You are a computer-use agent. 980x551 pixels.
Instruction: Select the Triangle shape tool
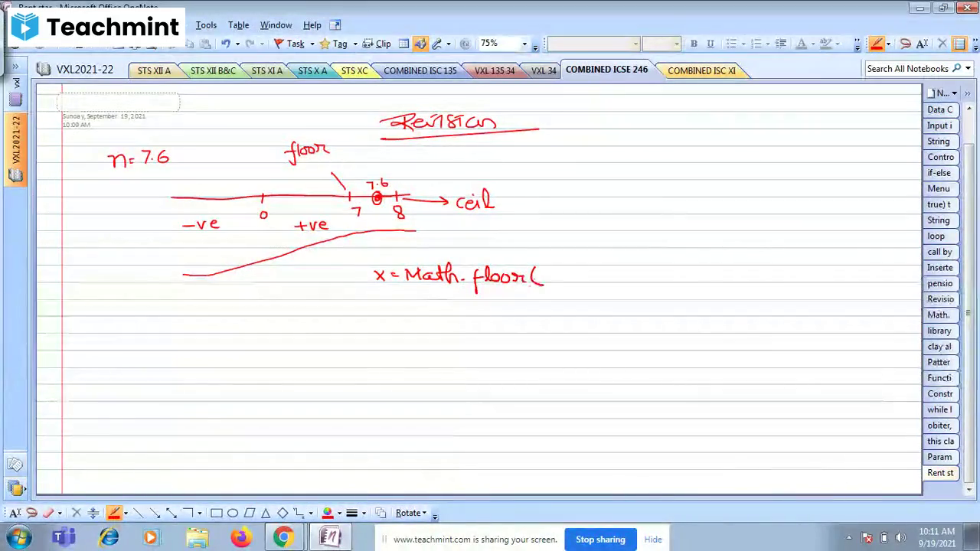(x=266, y=512)
